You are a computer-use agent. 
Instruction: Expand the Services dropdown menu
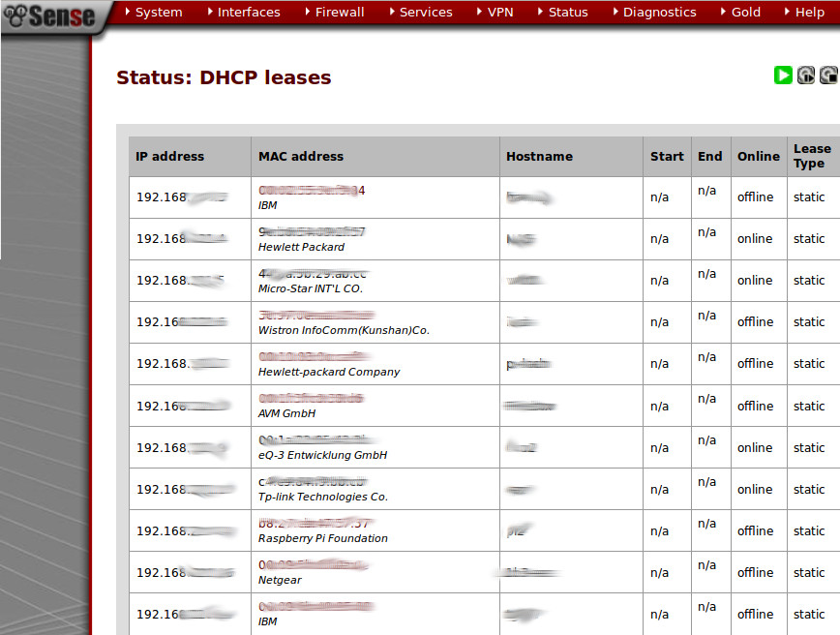425,13
